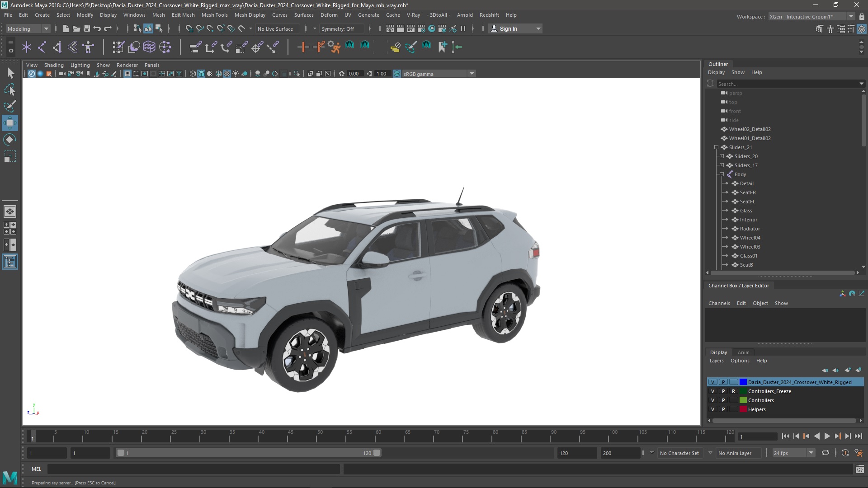Open the 24 fps frame rate dropdown
This screenshot has width=868, height=488.
[x=793, y=453]
